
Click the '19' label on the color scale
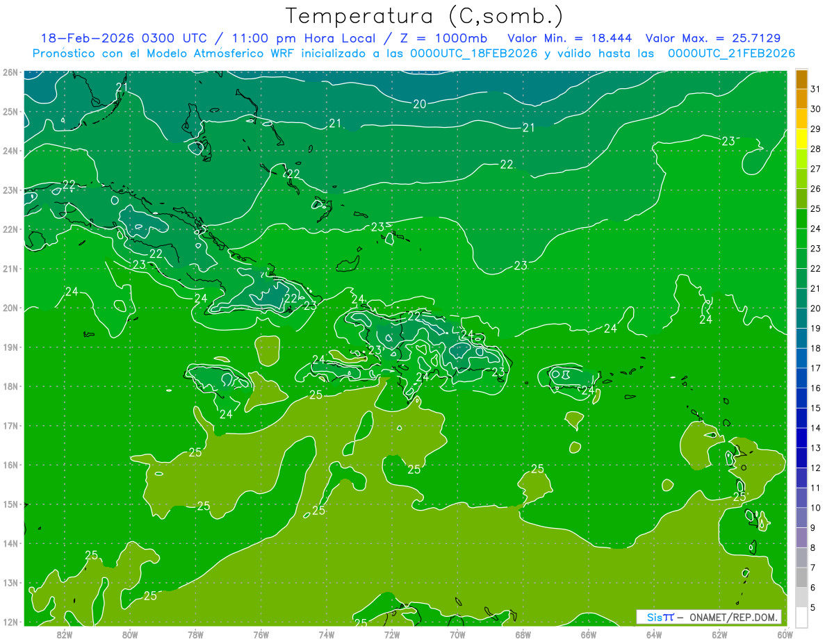pos(816,328)
